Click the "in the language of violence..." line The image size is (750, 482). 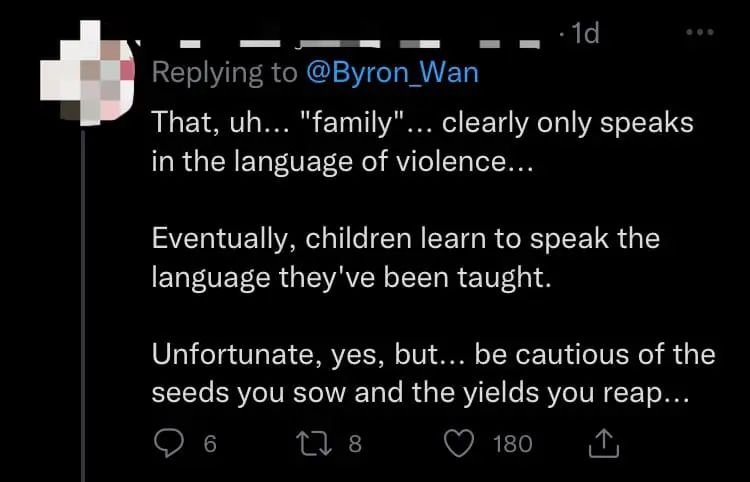coord(342,161)
